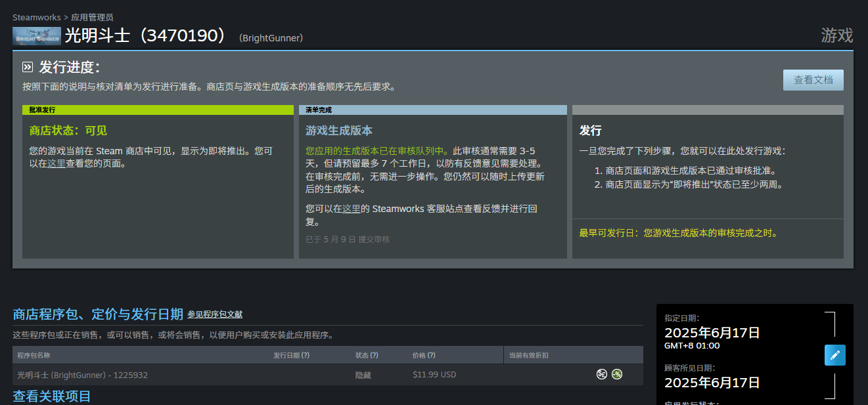Viewport: 868px width, 405px height.
Task: Go to Steamworks breadcrumb link
Action: click(x=36, y=17)
